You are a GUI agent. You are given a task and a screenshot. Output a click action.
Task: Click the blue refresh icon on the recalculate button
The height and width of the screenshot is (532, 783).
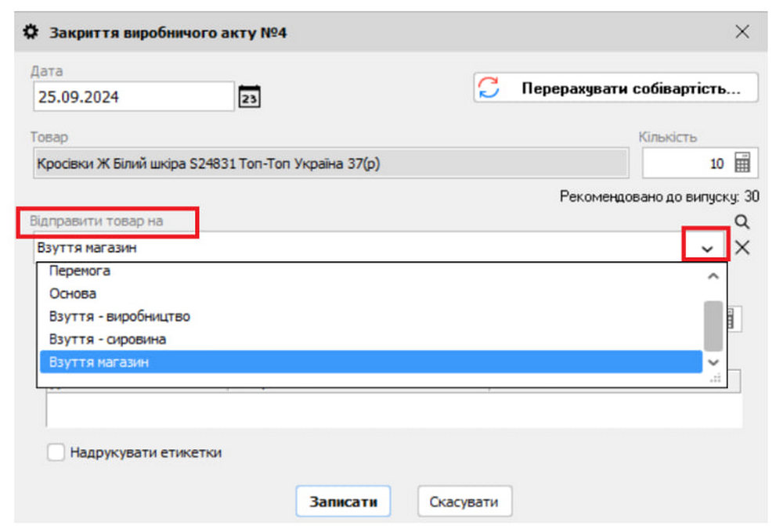[x=489, y=88]
